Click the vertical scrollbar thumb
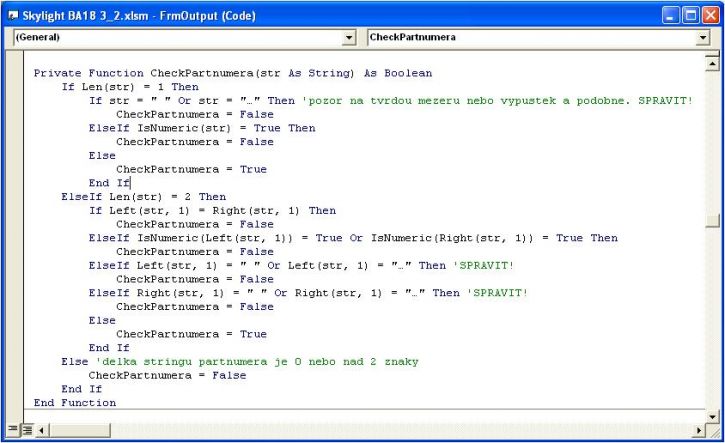Image resolution: width=725 pixels, height=443 pixels. point(712,222)
